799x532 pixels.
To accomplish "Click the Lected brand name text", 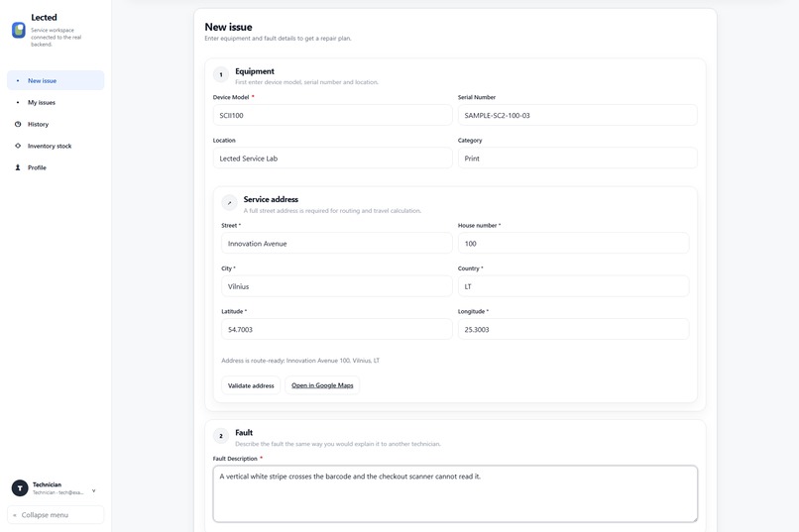I will (x=44, y=17).
